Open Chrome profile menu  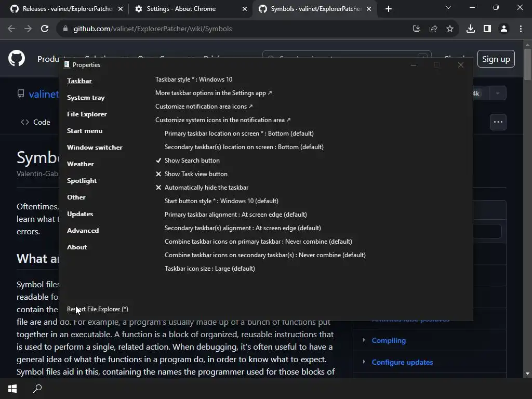504,29
